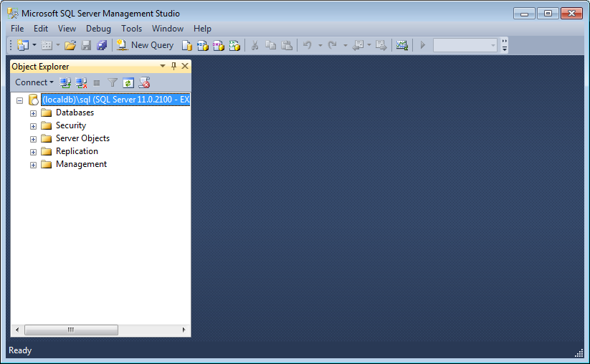Click the Filter funnel icon
590x364 pixels.
(113, 82)
